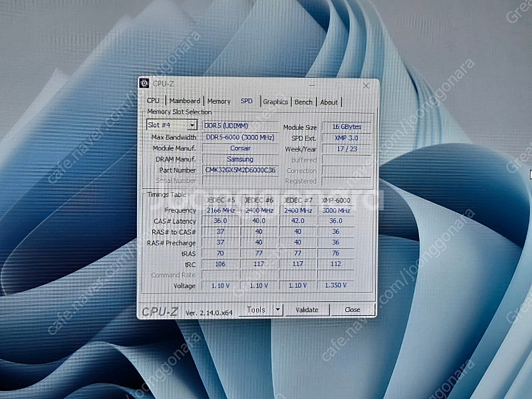Click the empty Correction field
Screen dimensions: 532x399
(346, 171)
